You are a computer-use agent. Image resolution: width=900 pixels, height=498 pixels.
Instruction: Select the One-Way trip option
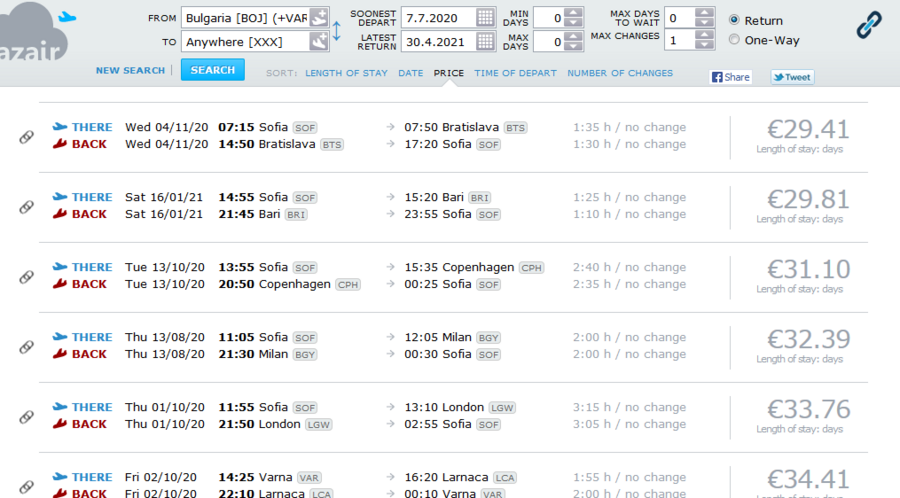(734, 40)
